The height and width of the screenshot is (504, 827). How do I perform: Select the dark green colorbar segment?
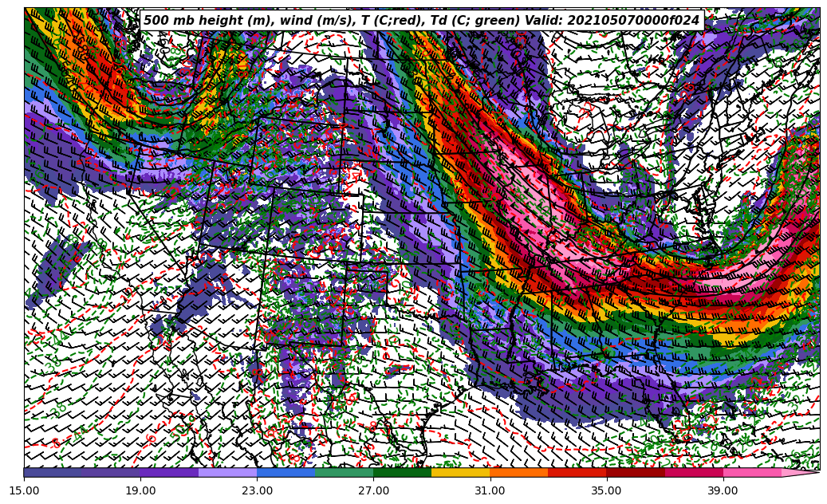[x=402, y=472]
